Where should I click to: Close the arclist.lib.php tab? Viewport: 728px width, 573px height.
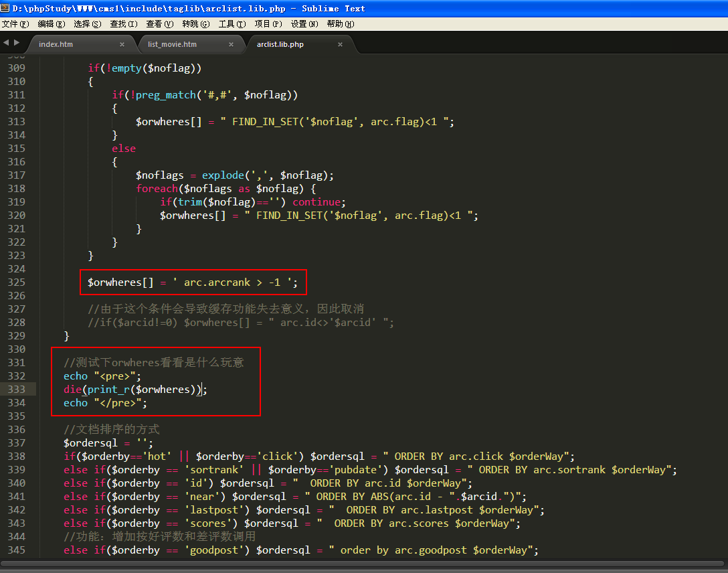point(341,45)
